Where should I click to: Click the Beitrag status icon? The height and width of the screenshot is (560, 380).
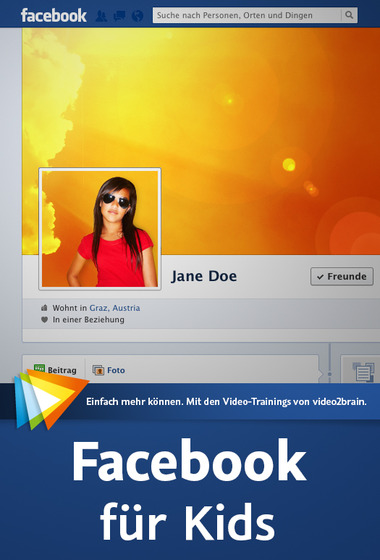[x=39, y=369]
